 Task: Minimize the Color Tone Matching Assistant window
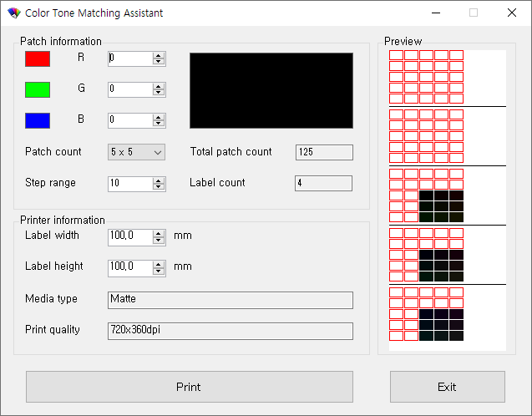(x=436, y=13)
